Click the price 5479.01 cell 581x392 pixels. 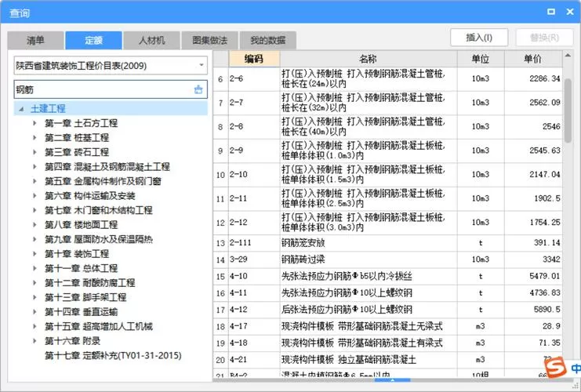(533, 276)
